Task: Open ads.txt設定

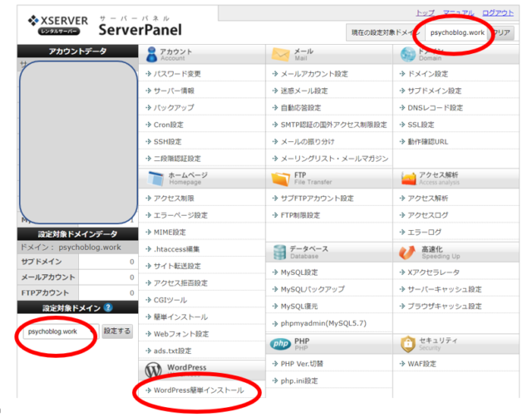Action: pyautogui.click(x=172, y=351)
